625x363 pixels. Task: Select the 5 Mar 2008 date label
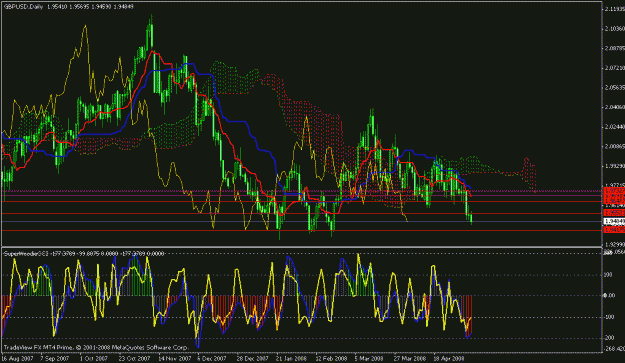(x=369, y=358)
